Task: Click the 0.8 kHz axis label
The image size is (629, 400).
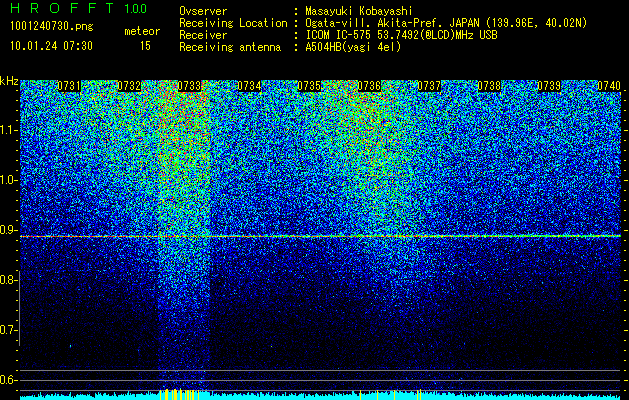Action: 8,280
